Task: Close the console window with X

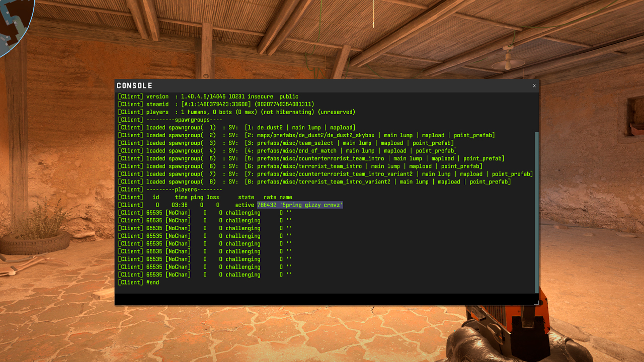Action: (534, 86)
